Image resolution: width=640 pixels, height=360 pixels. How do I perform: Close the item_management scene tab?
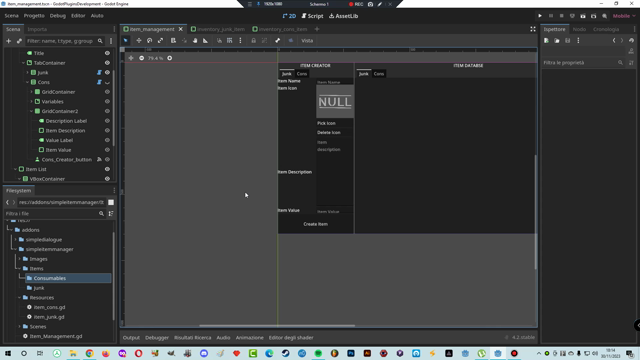click(x=180, y=29)
